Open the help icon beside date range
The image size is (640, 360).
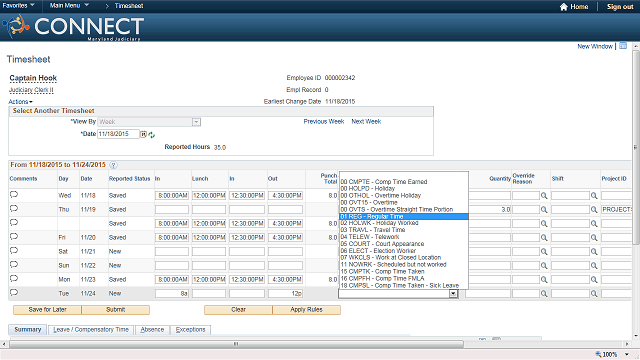click(x=113, y=165)
